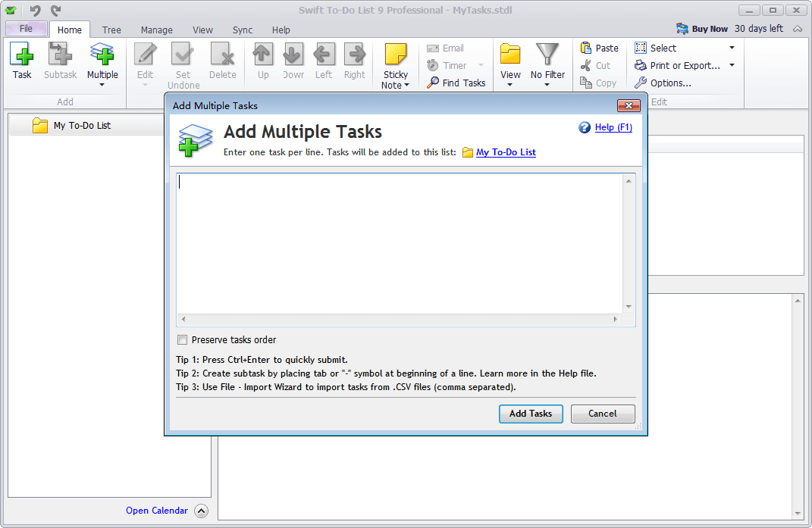Click the No Filter funnel icon

click(547, 54)
